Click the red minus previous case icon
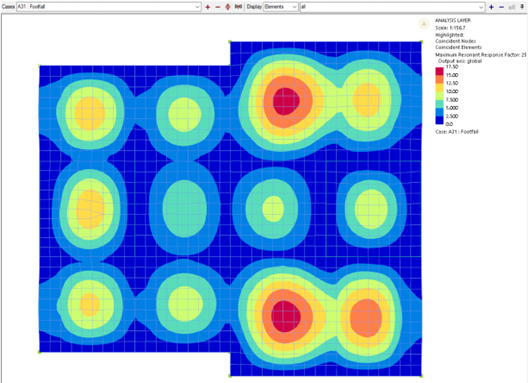Viewport: 528px width, 383px height. pyautogui.click(x=218, y=7)
